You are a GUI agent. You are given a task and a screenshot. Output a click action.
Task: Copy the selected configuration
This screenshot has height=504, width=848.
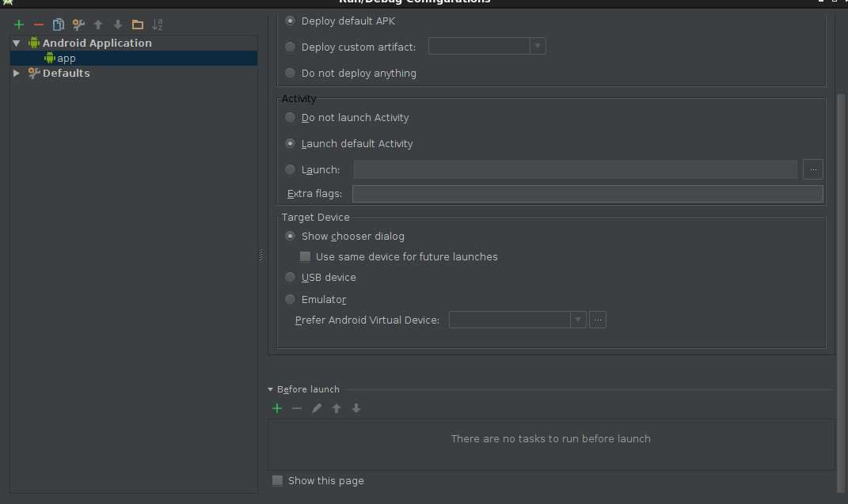pyautogui.click(x=59, y=25)
